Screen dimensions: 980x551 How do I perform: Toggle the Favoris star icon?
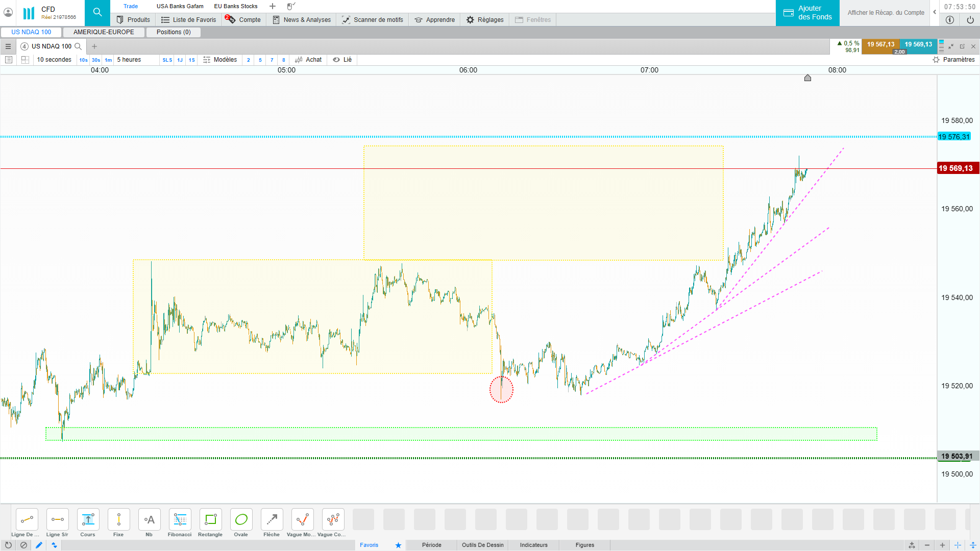(x=398, y=545)
